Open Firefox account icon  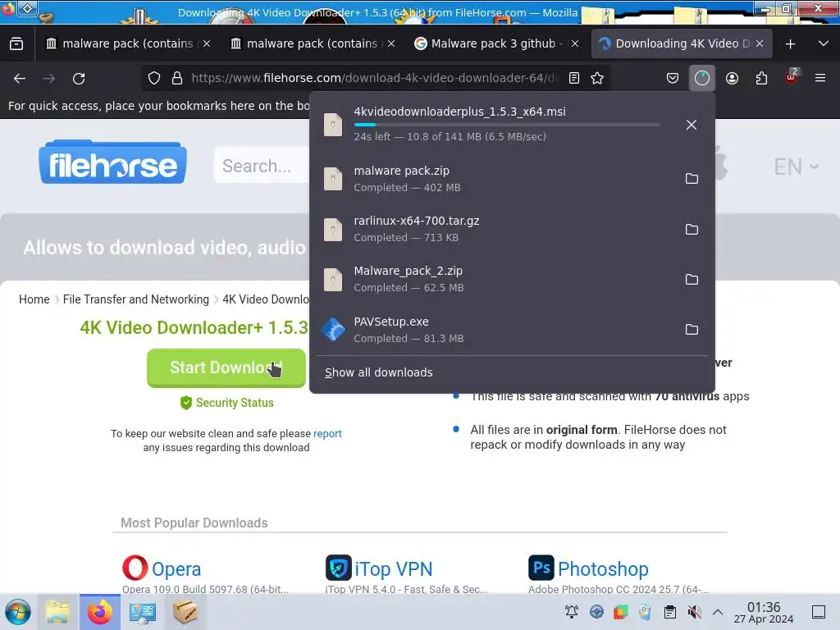tap(732, 78)
